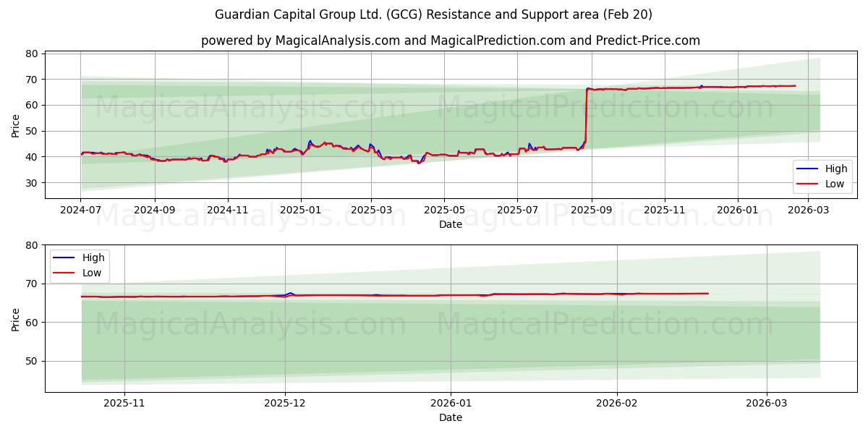Click the '2025-11' label on the top chart axis
The height and width of the screenshot is (434, 868).
pos(665,210)
